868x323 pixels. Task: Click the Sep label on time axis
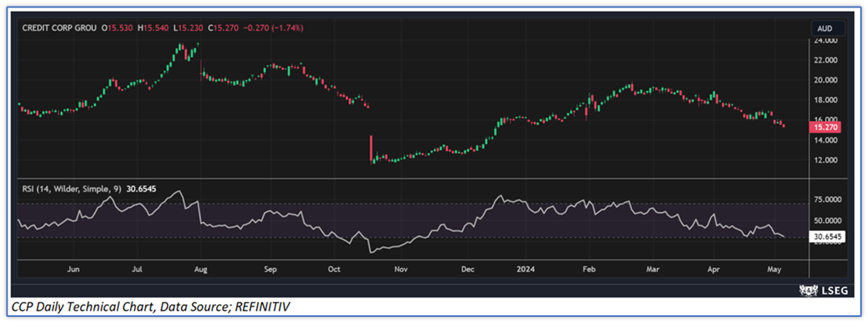pyautogui.click(x=270, y=269)
